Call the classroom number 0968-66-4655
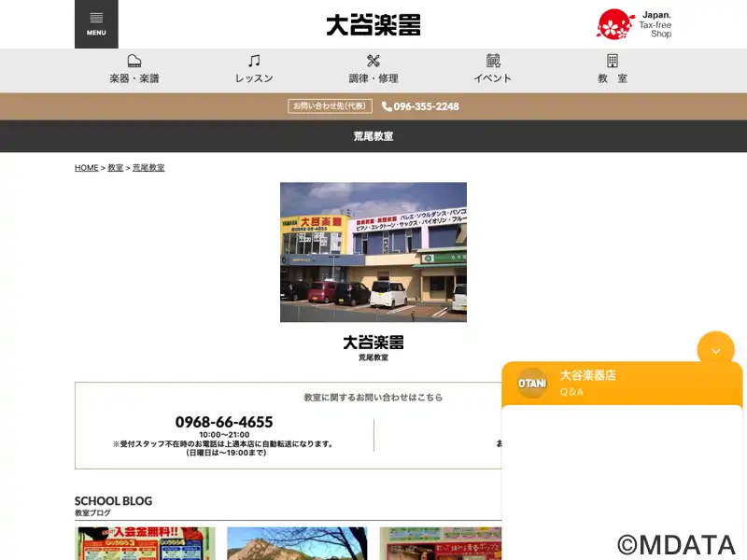 click(x=224, y=422)
